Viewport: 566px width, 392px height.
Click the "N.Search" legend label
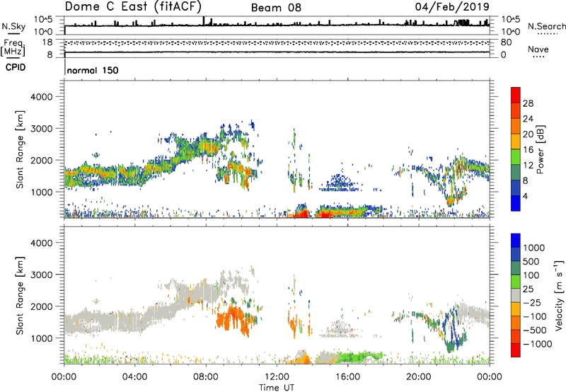click(546, 26)
